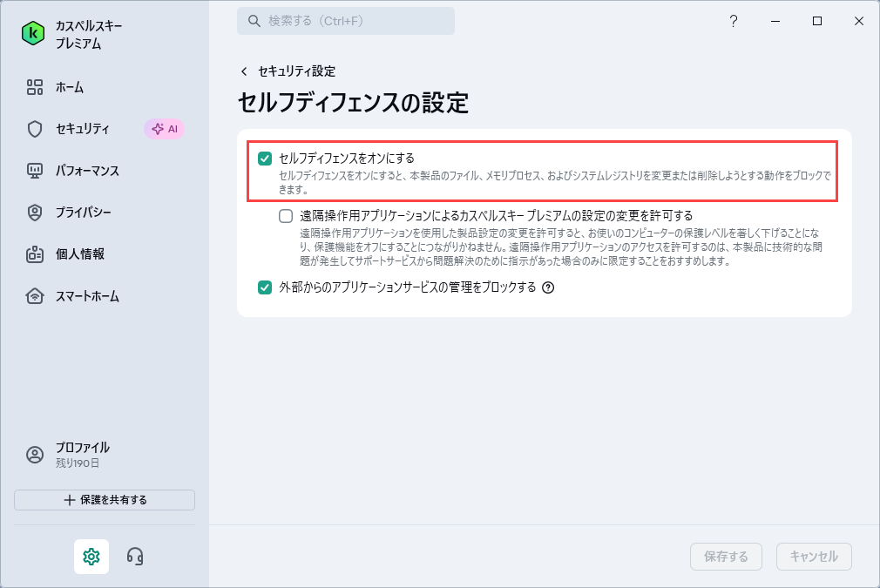Open the プライバシー shield-person icon
The height and width of the screenshot is (588, 880).
[35, 213]
